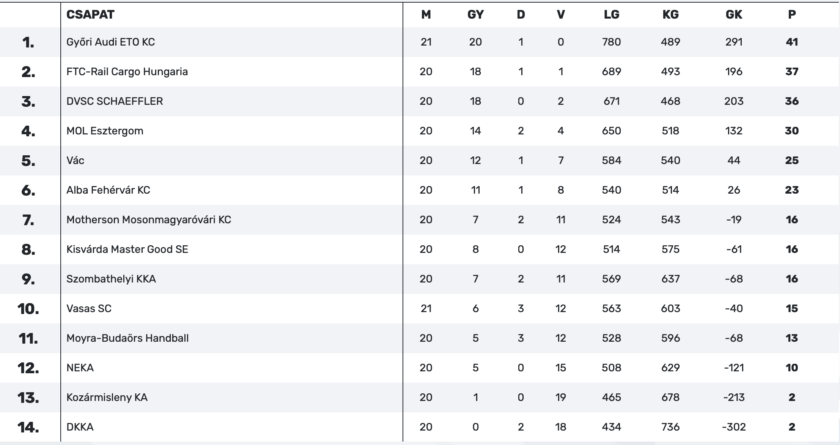Select FTC-Rail Cargo Hungaria team name
The image size is (840, 445).
click(x=127, y=72)
